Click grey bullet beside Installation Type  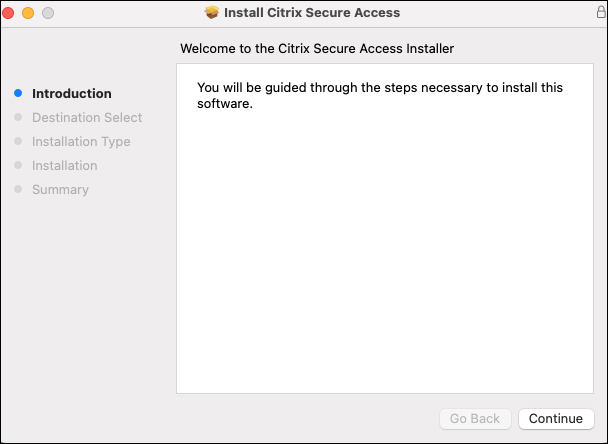[18, 141]
